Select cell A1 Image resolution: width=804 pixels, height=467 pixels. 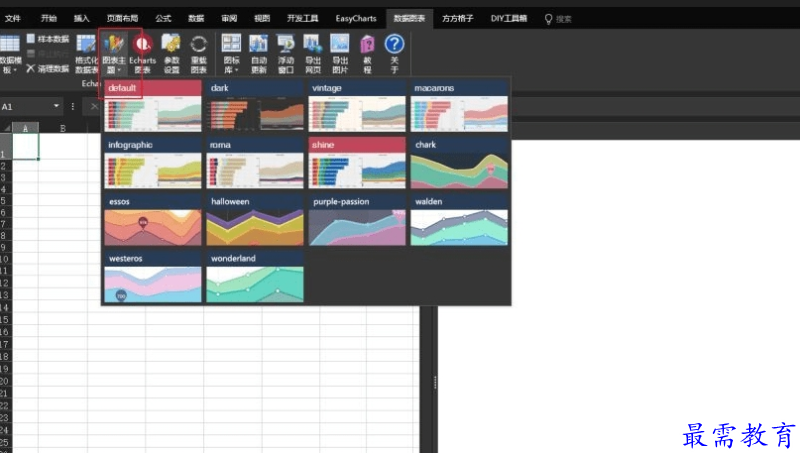[25, 147]
